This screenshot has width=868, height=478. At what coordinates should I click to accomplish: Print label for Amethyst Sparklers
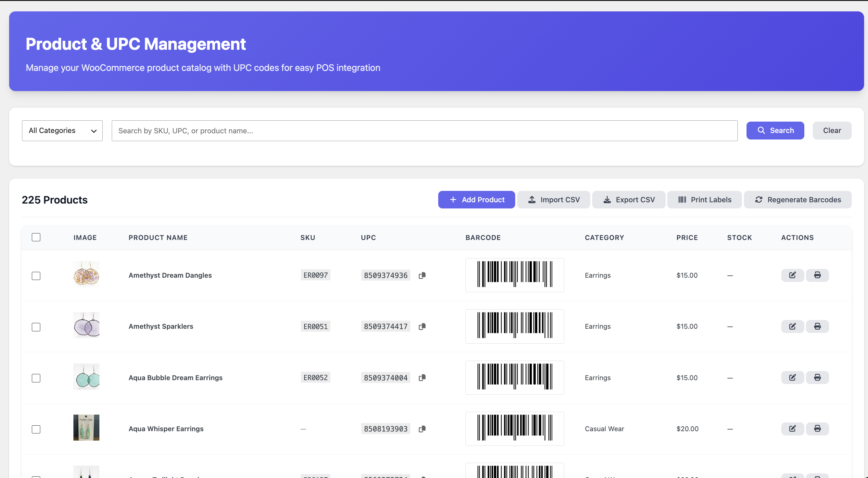pyautogui.click(x=817, y=326)
